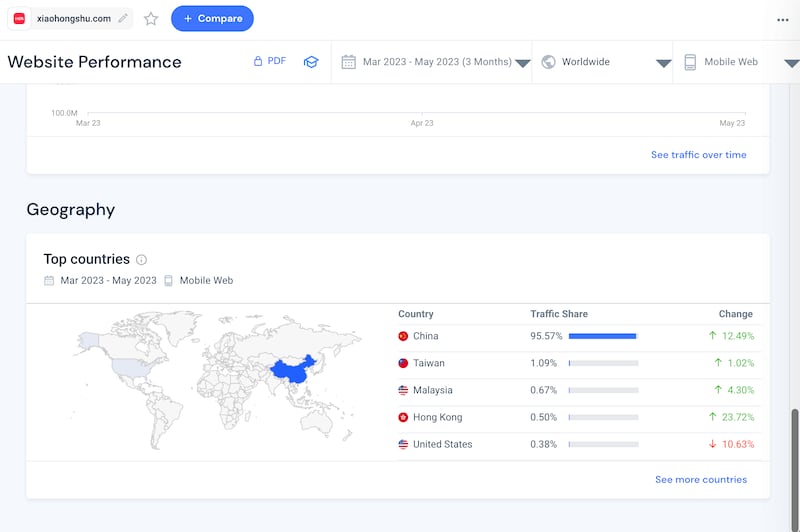Click the graduation cap learning icon
The image size is (800, 532).
(x=311, y=62)
